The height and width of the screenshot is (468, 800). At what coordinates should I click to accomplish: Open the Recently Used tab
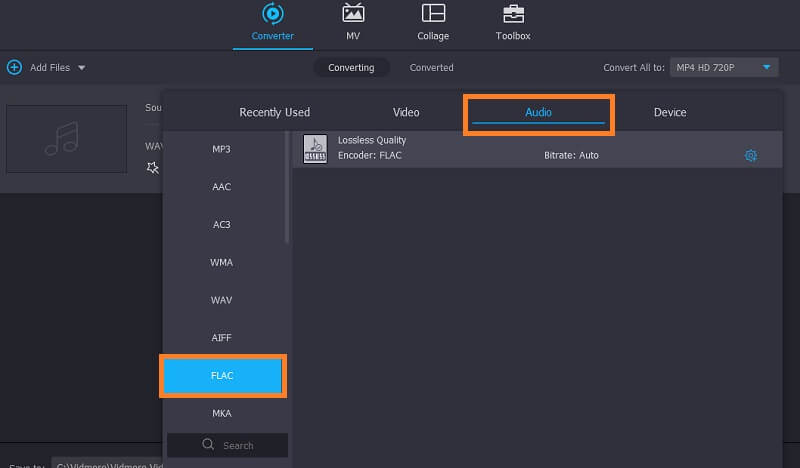(x=274, y=113)
